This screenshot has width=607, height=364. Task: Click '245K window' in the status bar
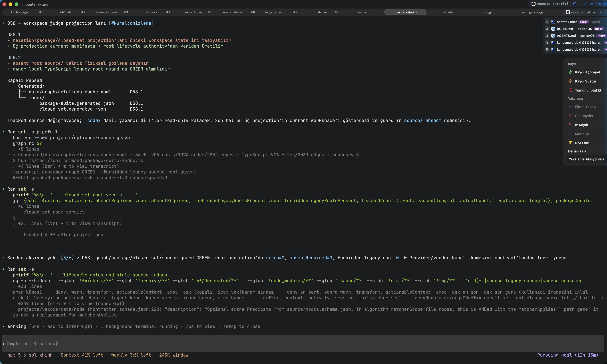174,355
